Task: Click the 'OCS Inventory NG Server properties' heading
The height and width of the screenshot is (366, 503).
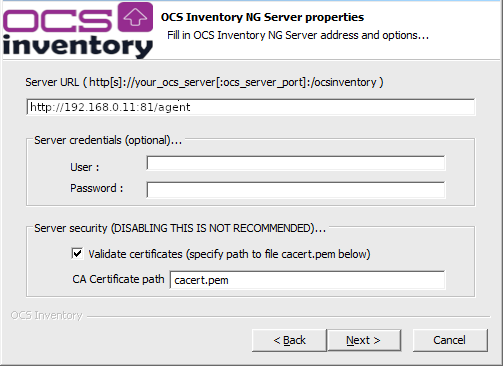Action: point(262,17)
